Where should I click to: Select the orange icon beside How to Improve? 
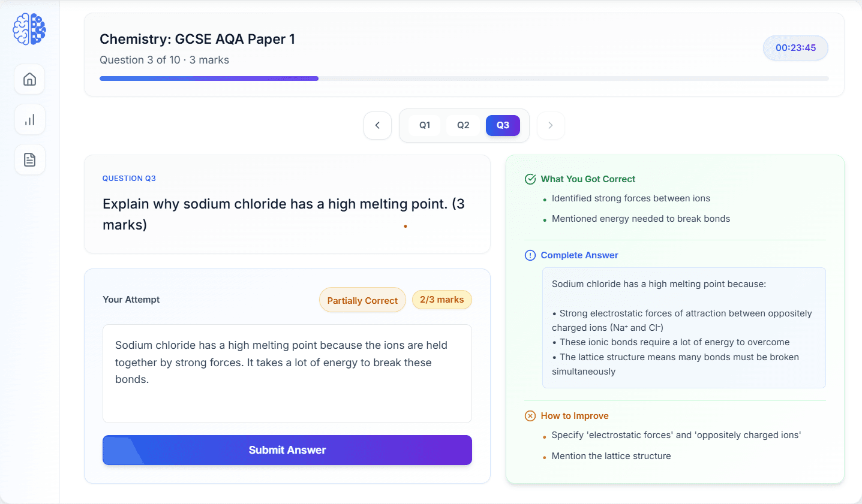530,415
